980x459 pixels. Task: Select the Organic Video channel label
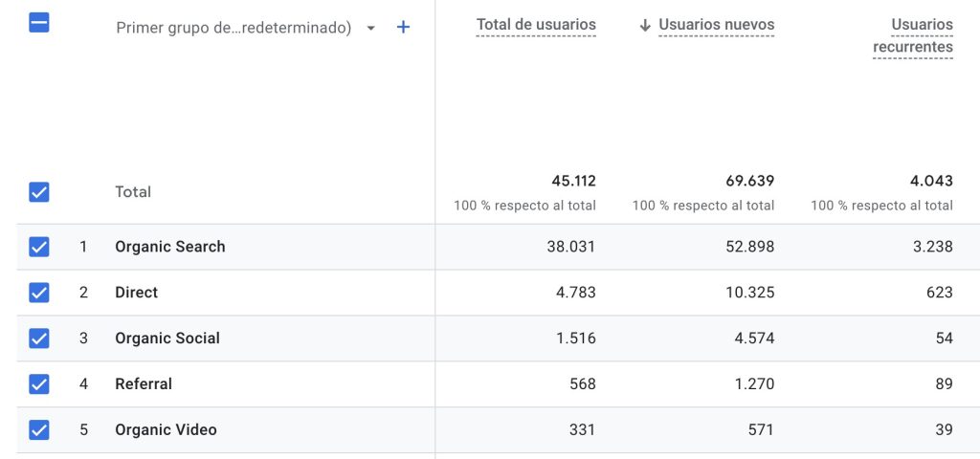[x=166, y=430]
